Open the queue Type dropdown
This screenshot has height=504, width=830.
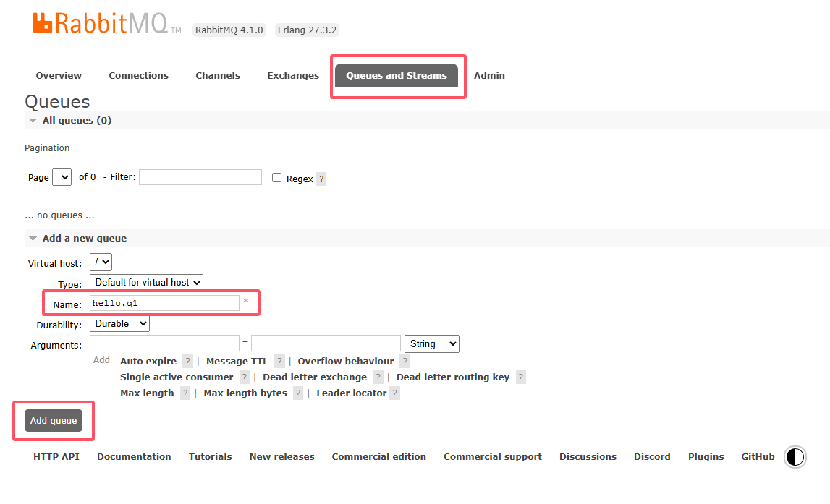(147, 283)
